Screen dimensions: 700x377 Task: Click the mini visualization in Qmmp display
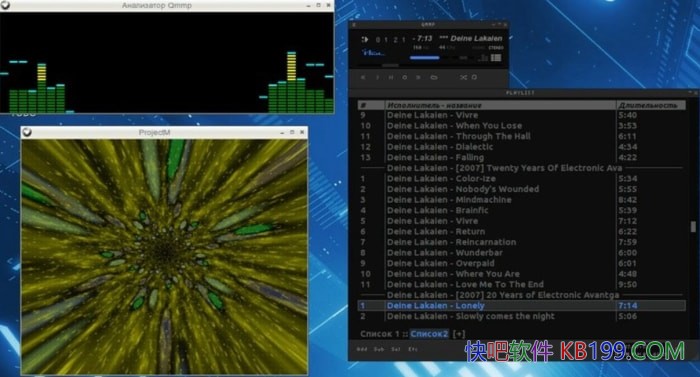pyautogui.click(x=374, y=53)
